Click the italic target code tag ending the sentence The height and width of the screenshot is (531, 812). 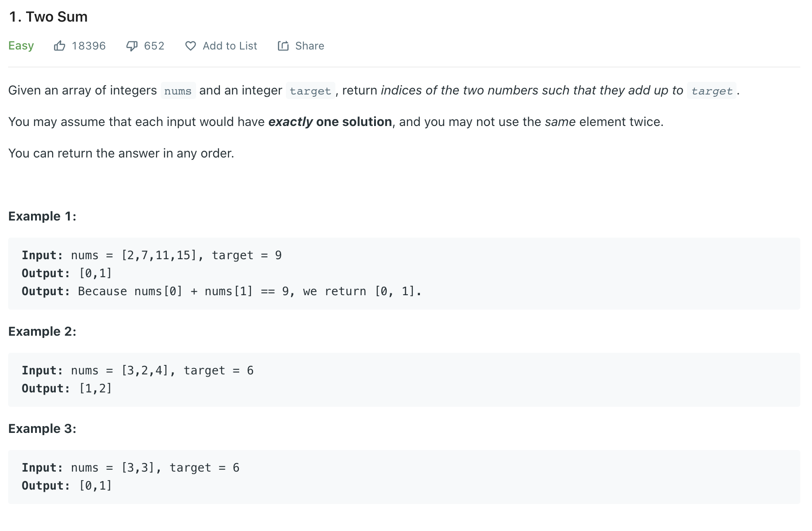coord(712,91)
